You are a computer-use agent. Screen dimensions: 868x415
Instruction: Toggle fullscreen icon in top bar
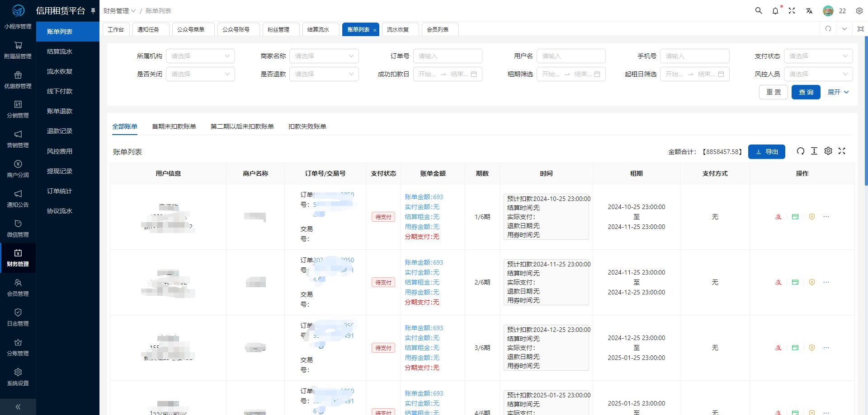coord(792,10)
